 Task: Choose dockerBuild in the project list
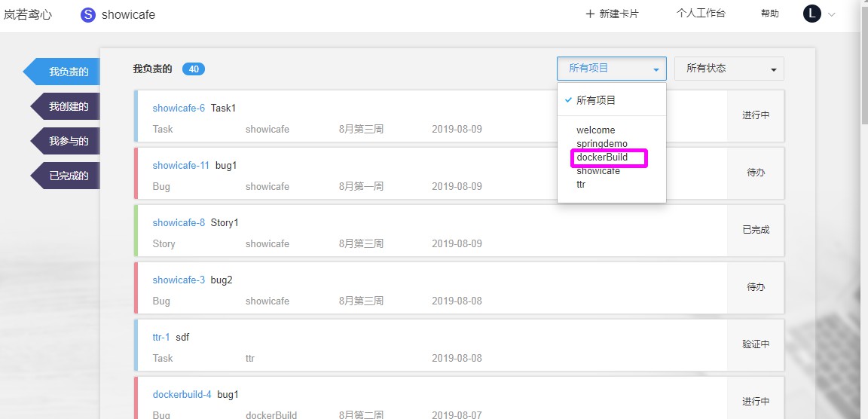click(602, 158)
